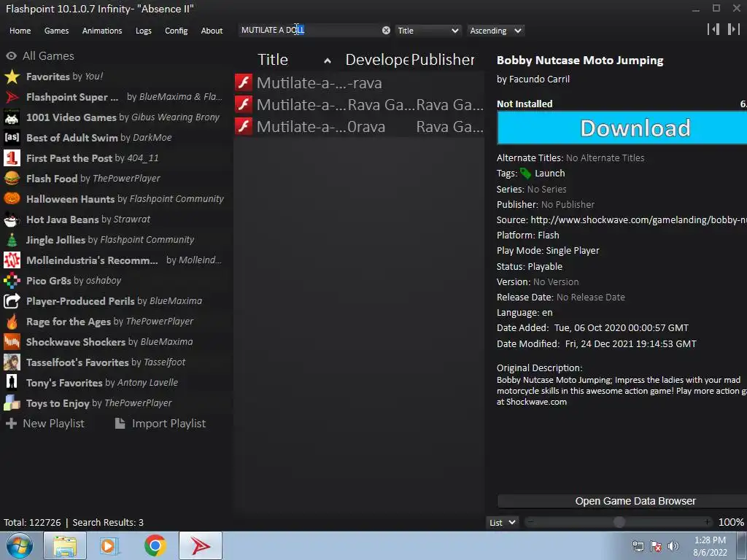Screen dimensions: 747x560
Task: Click Open Game Data Browser button
Action: point(622,501)
